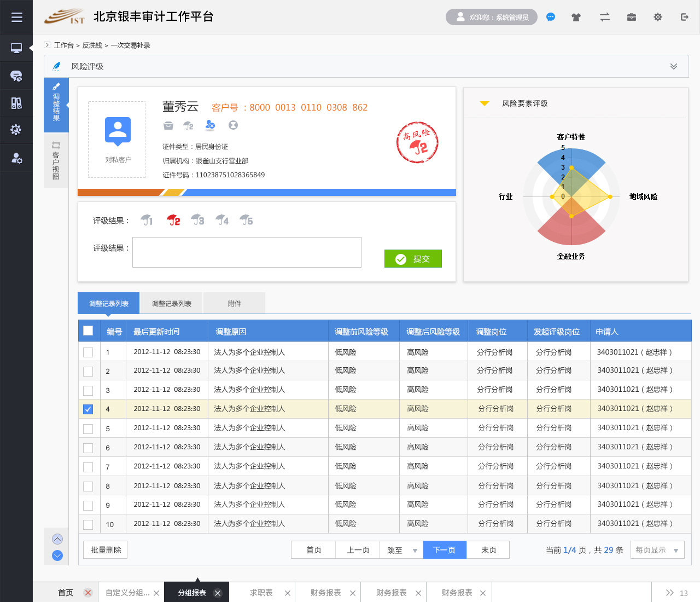700x602 pixels.
Task: Click the hourglass icon next to customer info
Action: pyautogui.click(x=233, y=125)
